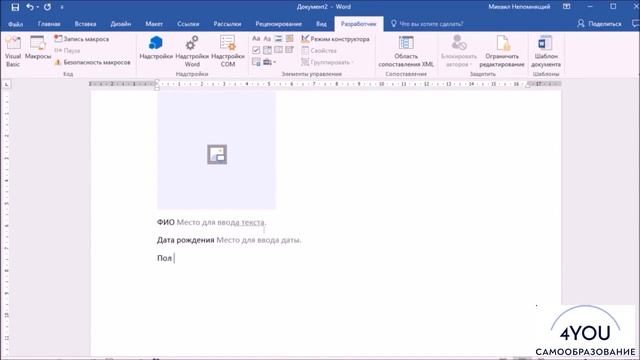Open the undo history dropdown arrow
The height and width of the screenshot is (360, 640).
coord(38,7)
